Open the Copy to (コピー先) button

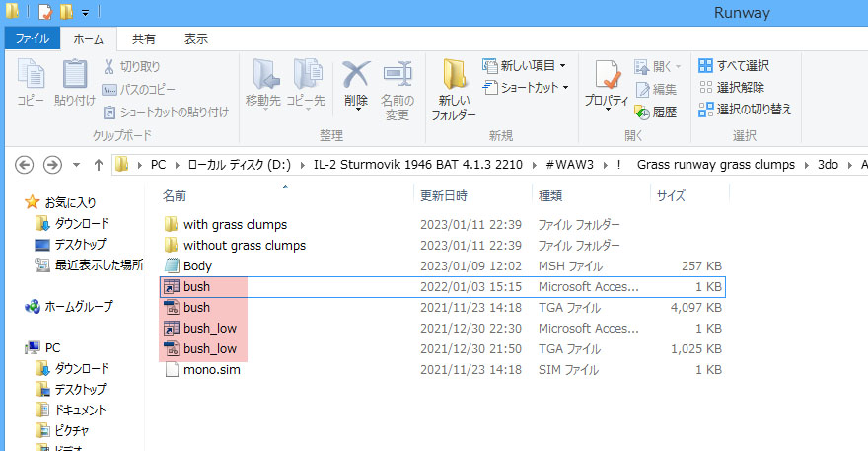click(x=306, y=83)
